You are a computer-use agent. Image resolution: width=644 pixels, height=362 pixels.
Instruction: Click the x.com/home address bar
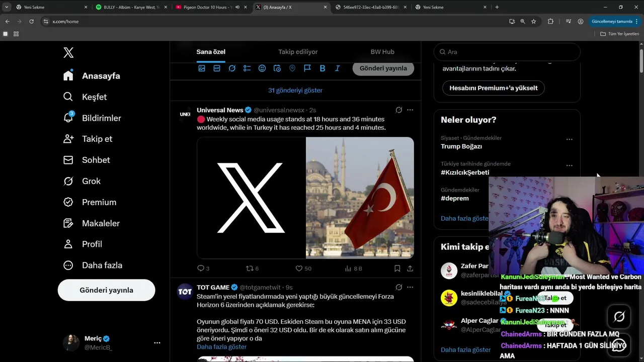(x=272, y=22)
